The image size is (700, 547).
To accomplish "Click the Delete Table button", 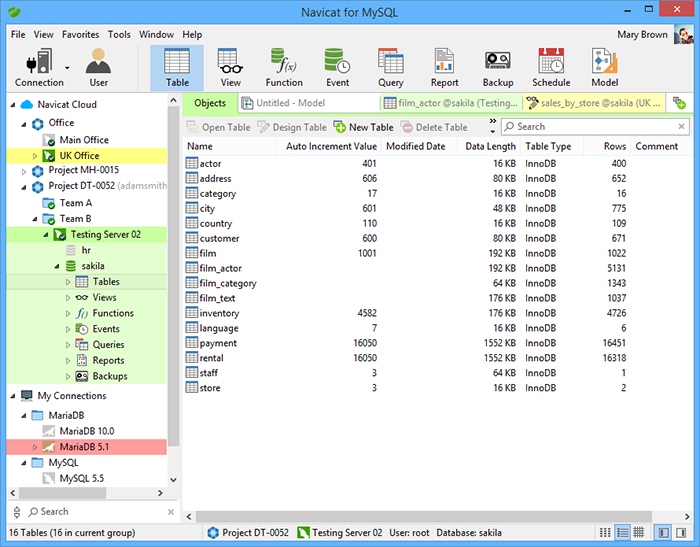I will [434, 127].
